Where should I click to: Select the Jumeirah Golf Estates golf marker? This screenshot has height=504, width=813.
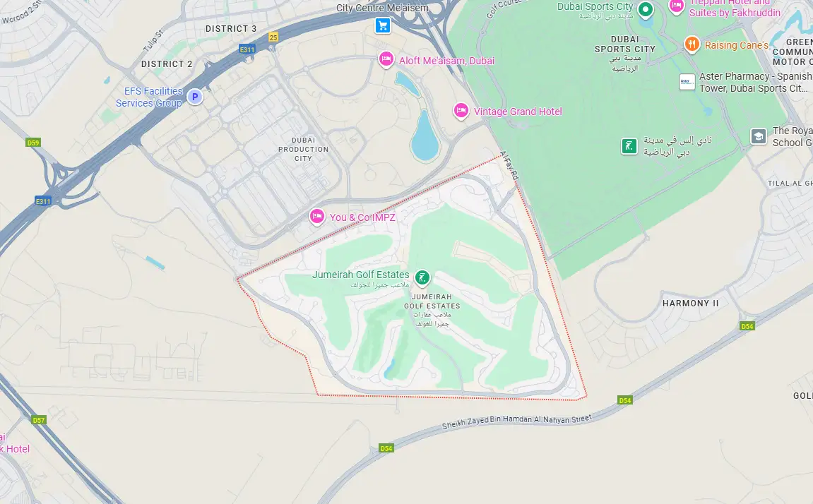(422, 277)
